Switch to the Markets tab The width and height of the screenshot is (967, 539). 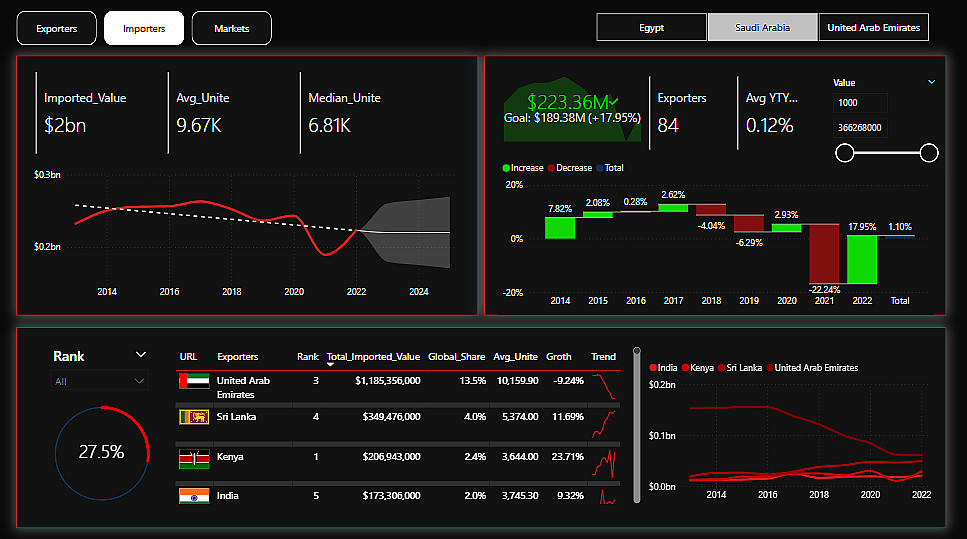coord(232,28)
